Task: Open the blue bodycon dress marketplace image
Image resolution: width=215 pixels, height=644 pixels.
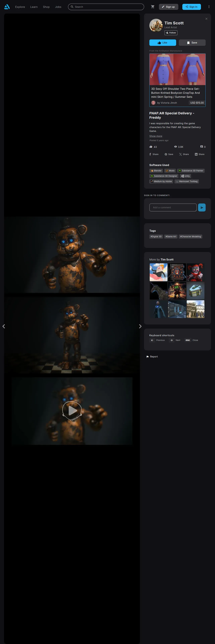Action: coord(177,70)
